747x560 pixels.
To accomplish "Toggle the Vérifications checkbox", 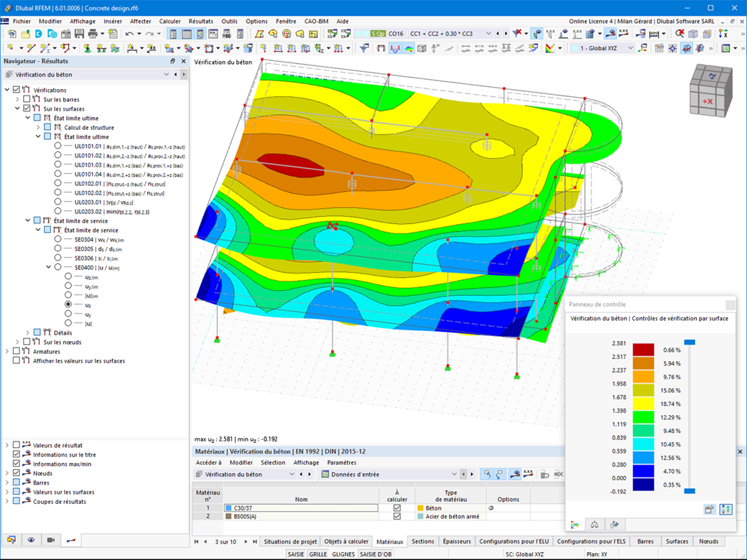I will coord(17,90).
